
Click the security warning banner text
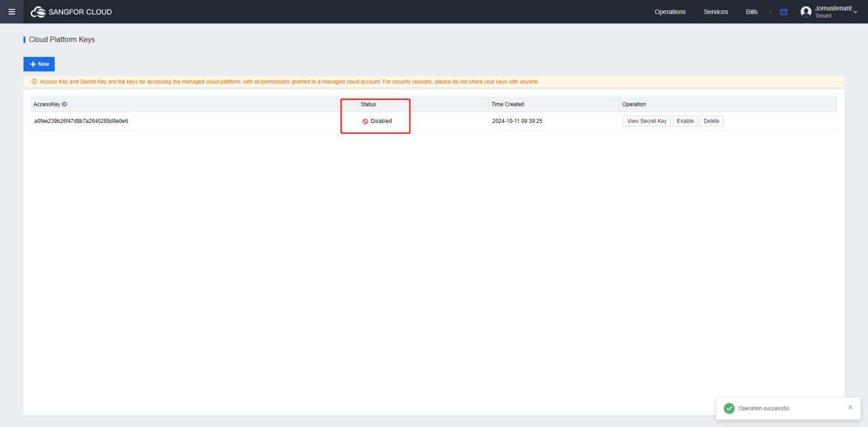289,82
